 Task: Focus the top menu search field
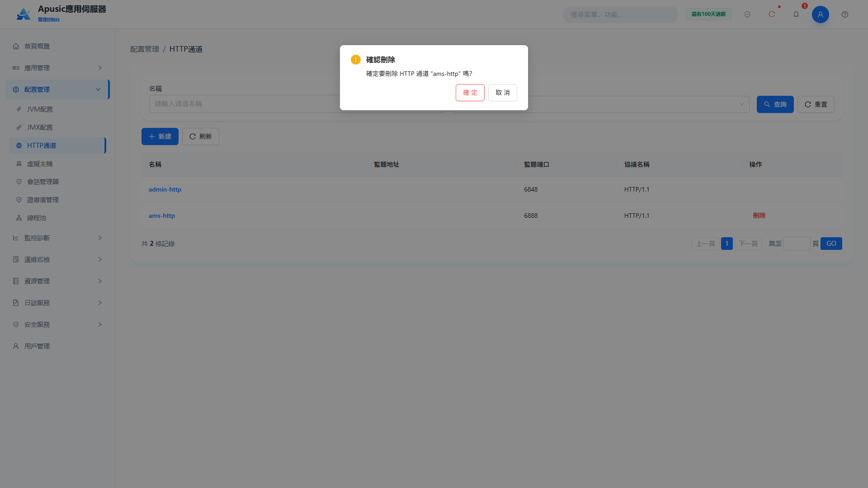pos(621,14)
